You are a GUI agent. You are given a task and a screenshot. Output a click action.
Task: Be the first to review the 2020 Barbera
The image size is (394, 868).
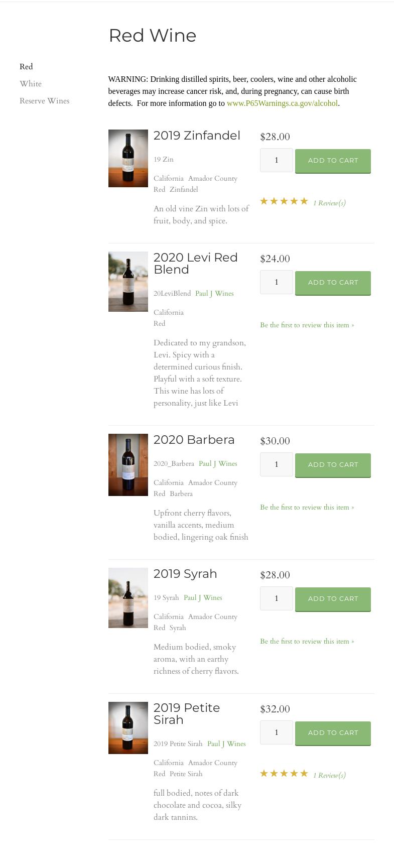(307, 507)
